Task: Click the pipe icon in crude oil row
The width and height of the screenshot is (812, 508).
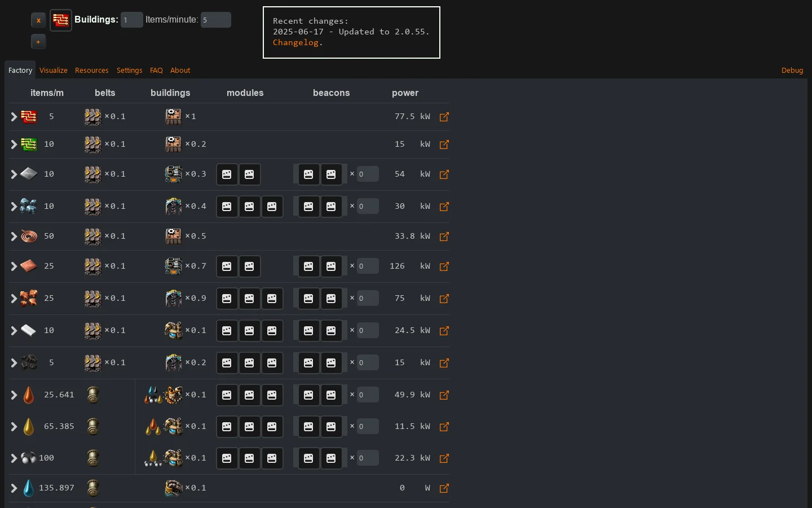Action: point(93,395)
